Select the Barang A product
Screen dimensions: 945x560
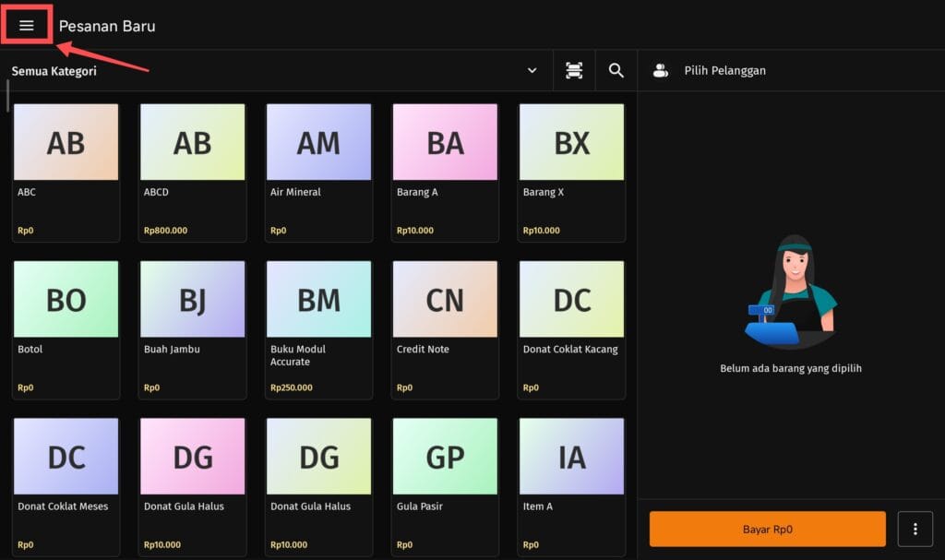pyautogui.click(x=445, y=173)
